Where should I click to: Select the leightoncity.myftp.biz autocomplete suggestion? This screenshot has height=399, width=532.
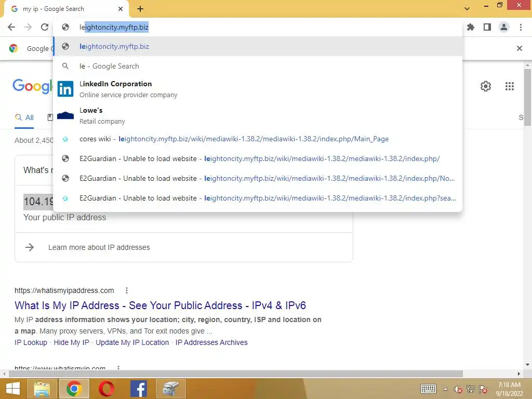[x=258, y=46]
